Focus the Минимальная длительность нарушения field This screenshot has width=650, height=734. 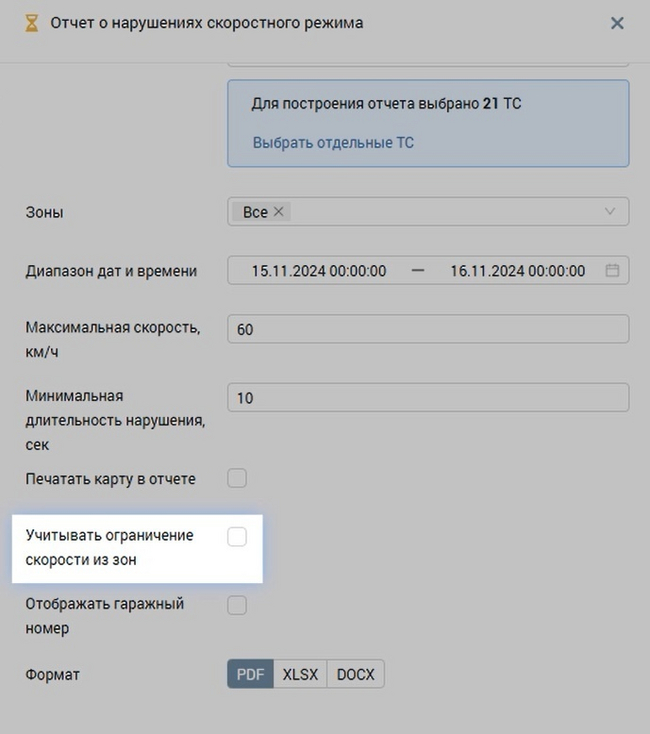tap(428, 398)
